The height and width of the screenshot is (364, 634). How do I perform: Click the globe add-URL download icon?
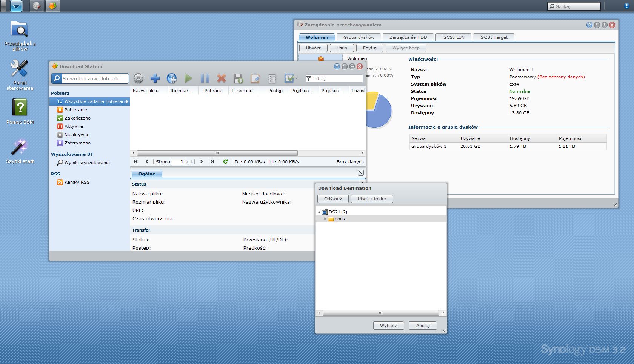172,78
